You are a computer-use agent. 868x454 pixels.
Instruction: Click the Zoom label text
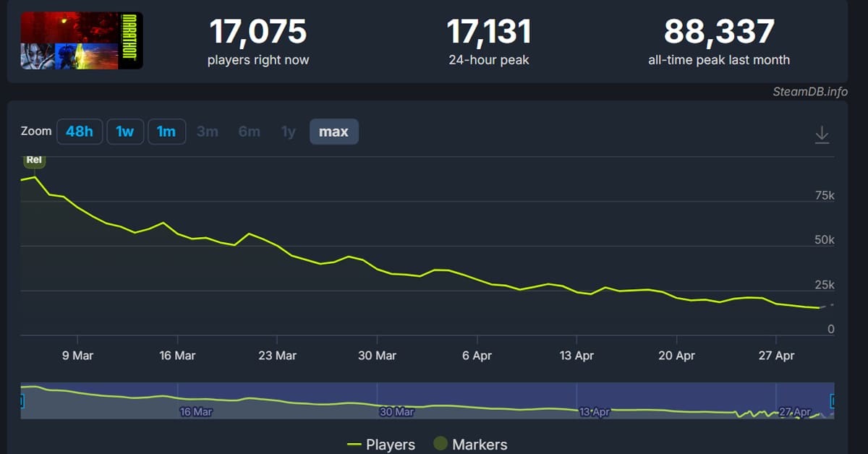[x=36, y=132]
